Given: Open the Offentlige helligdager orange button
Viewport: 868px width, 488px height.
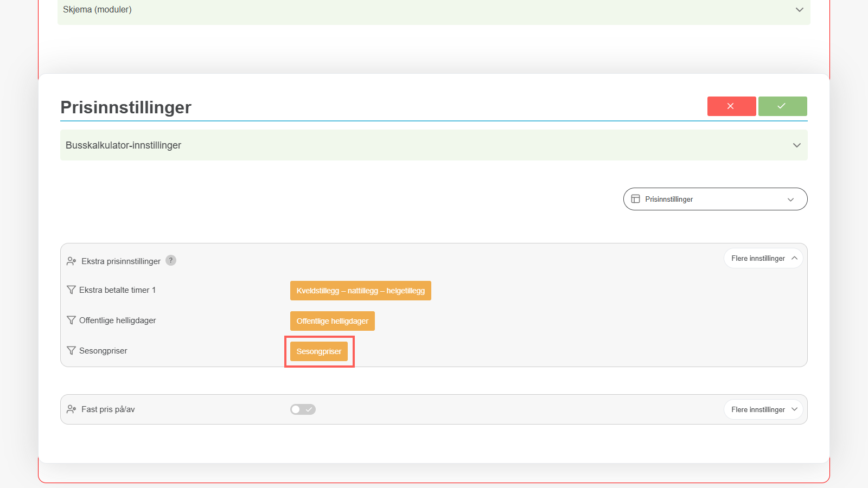Looking at the screenshot, I should [333, 321].
